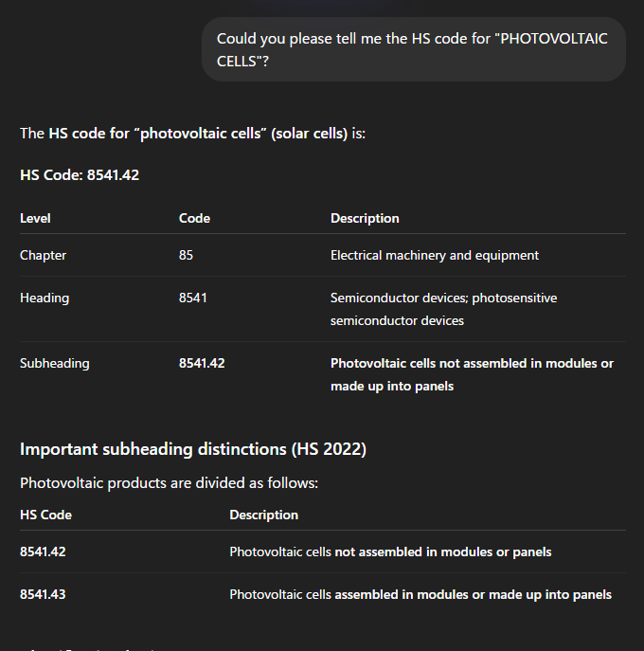The height and width of the screenshot is (651, 644).
Task: Click 'Electrical machinery and equipment' description
Action: coord(434,255)
